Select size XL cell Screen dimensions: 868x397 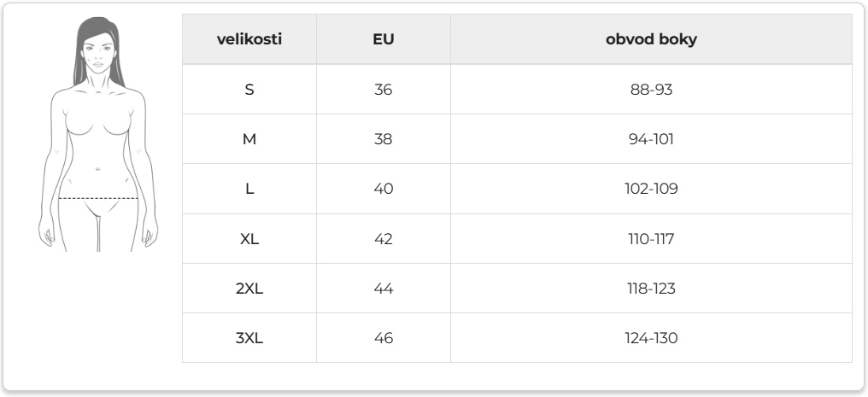pyautogui.click(x=249, y=238)
